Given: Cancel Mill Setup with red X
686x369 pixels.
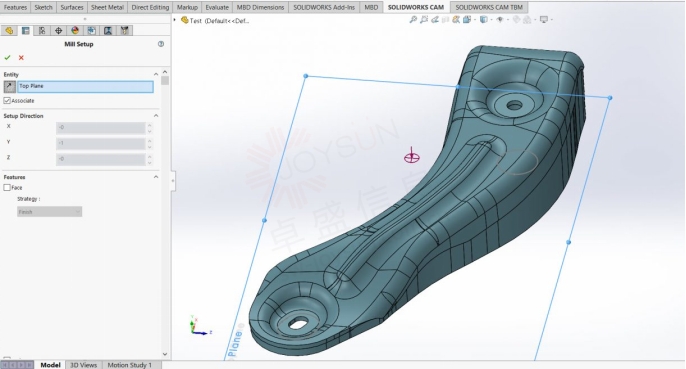Looking at the screenshot, I should 21,57.
